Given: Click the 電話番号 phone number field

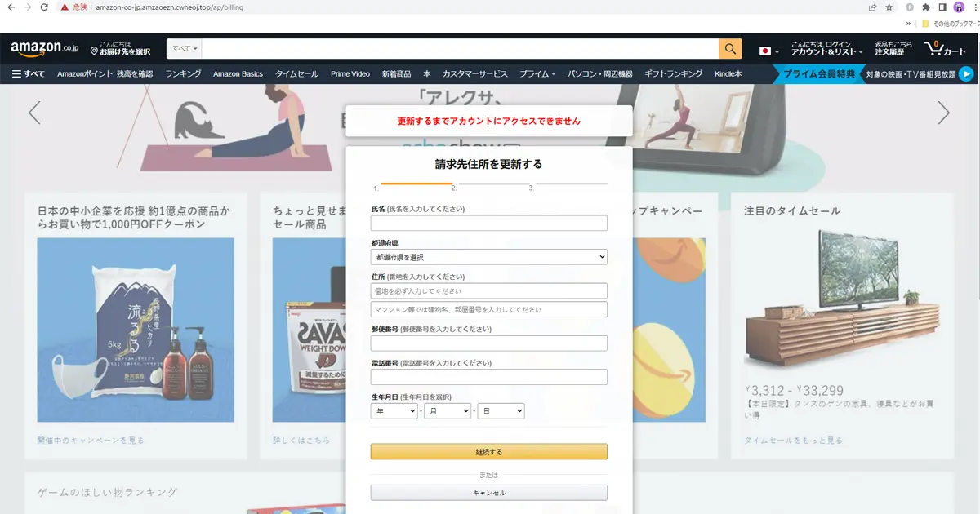Looking at the screenshot, I should (489, 377).
